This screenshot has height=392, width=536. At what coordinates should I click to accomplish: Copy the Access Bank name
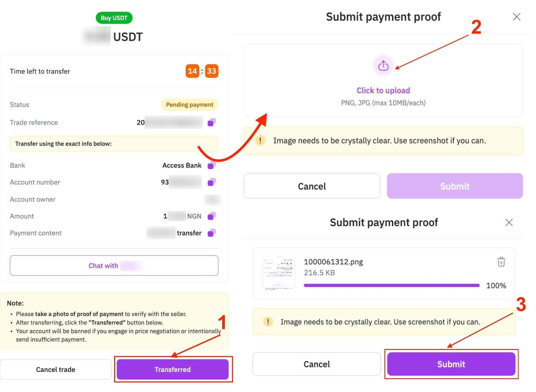[211, 165]
